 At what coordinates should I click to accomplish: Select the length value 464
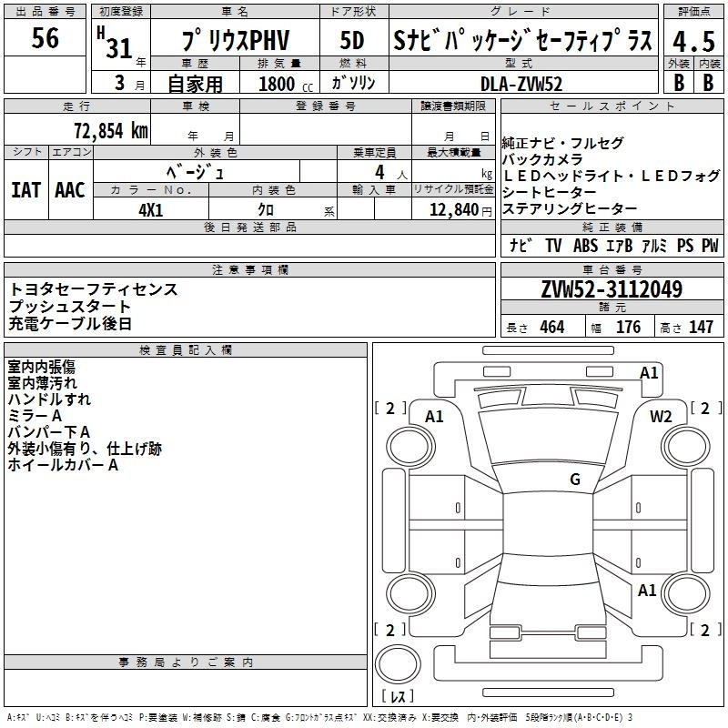552,327
